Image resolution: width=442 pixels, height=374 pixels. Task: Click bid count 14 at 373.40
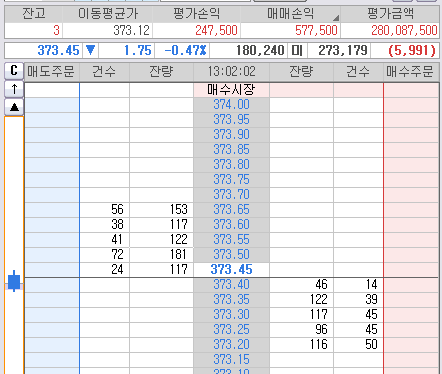(x=371, y=285)
